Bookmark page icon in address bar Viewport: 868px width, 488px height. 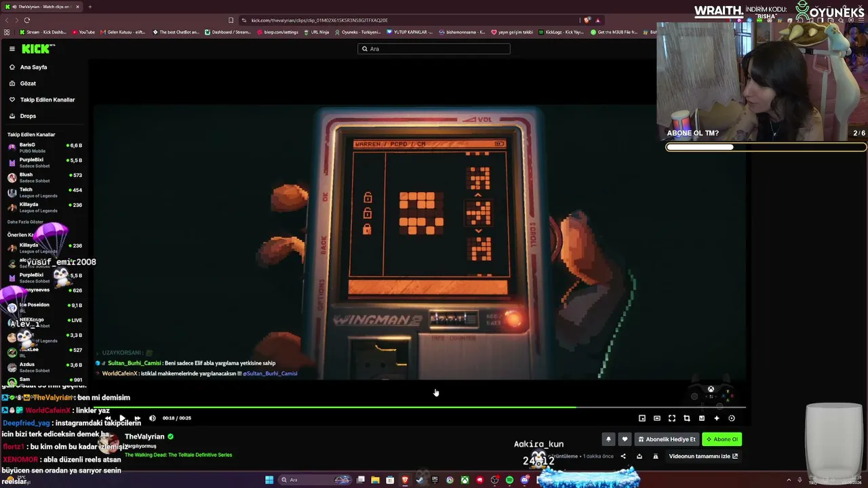(231, 20)
